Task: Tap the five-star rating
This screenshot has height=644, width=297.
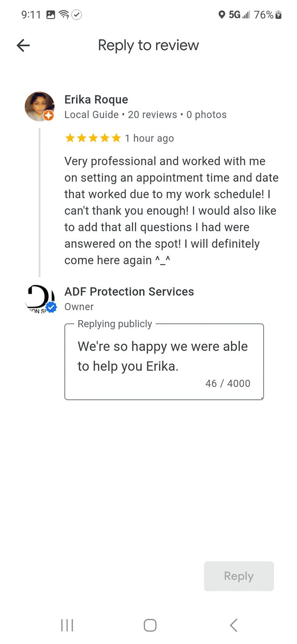Action: pyautogui.click(x=93, y=138)
